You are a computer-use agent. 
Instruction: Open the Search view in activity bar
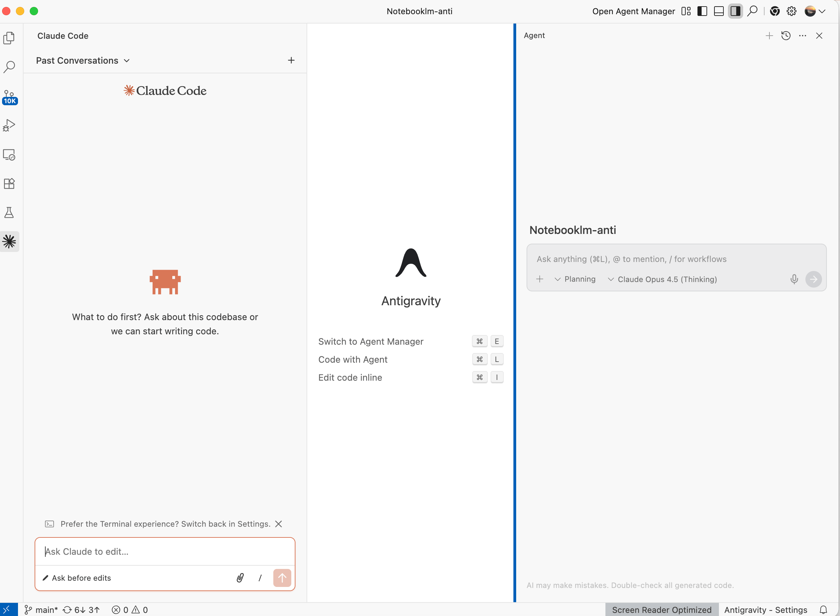click(9, 67)
